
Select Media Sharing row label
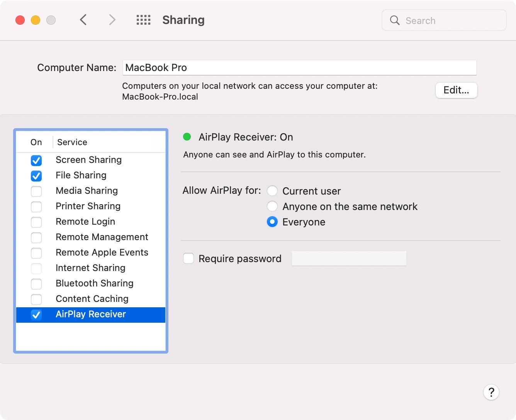[x=87, y=191]
